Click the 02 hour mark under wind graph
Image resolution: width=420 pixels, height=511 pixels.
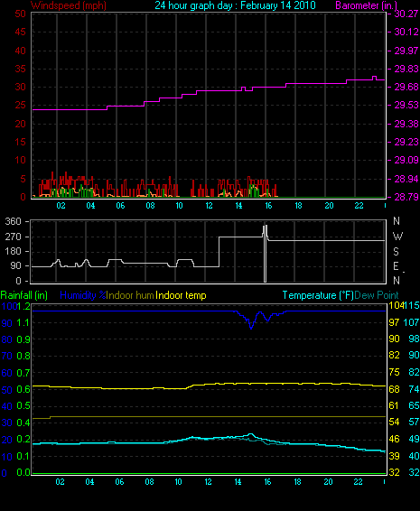[x=61, y=206]
